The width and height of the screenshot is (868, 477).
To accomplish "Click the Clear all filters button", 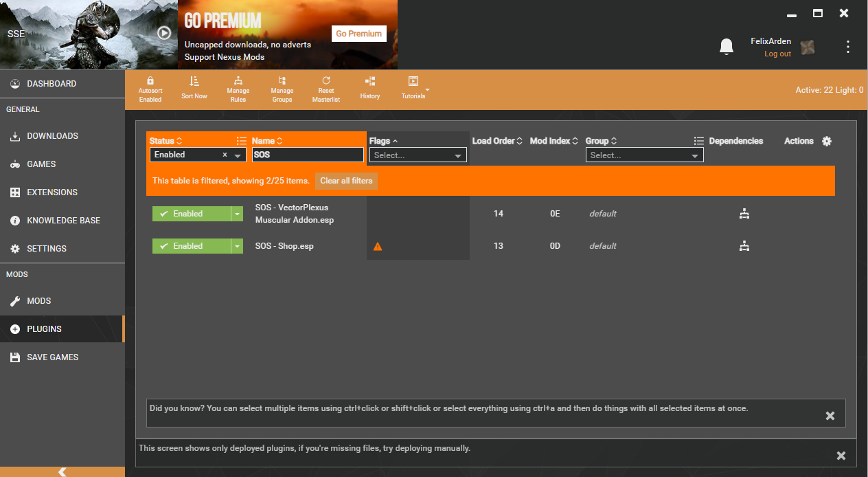I will [346, 181].
